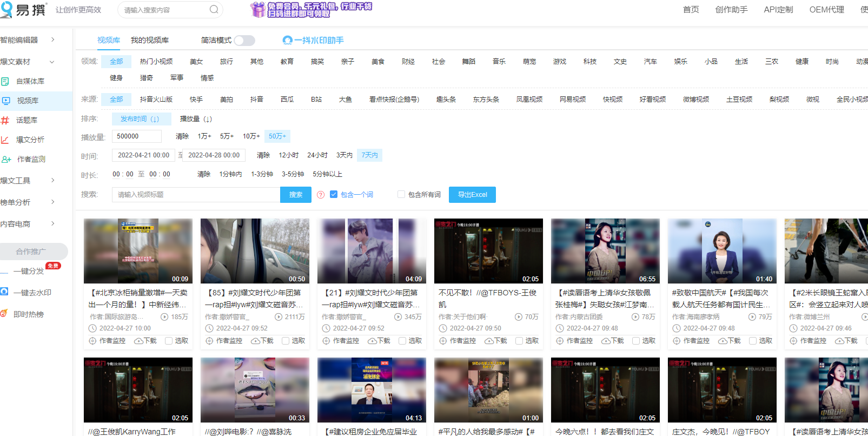Open 自媒体库 sidebar icon
The image size is (868, 436).
pyautogui.click(x=5, y=81)
